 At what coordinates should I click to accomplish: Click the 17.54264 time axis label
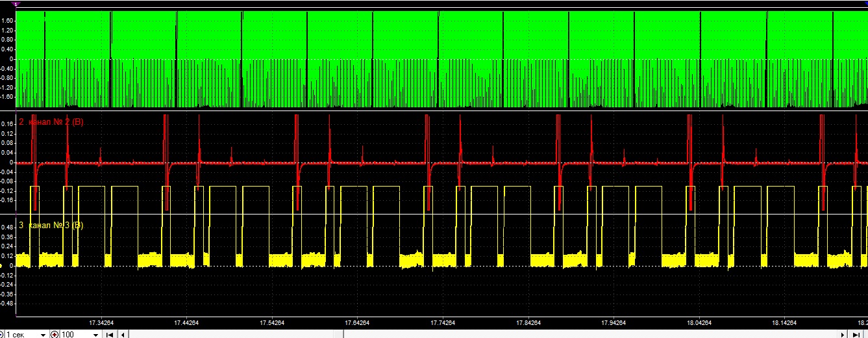pyautogui.click(x=272, y=322)
